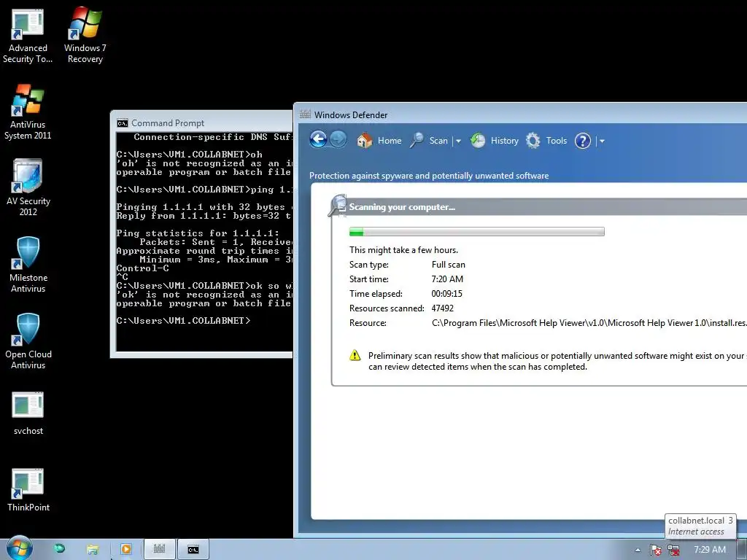Screen dimensions: 747x560
Task: Open the Windows Start menu orb
Action: (x=20, y=548)
